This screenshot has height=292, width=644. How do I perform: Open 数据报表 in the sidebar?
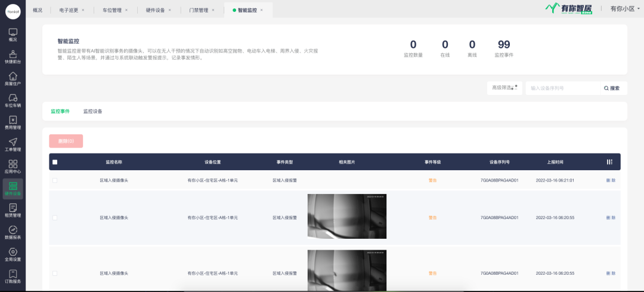(13, 232)
